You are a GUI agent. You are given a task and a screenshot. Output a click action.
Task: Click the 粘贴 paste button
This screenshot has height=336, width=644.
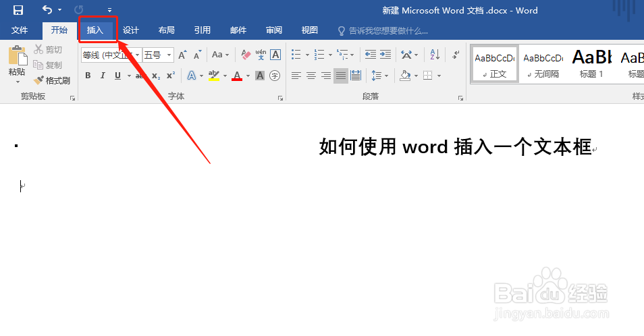[17, 61]
